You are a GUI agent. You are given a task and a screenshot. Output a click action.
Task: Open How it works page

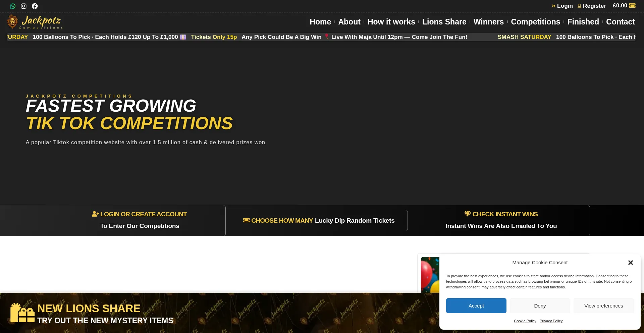pyautogui.click(x=391, y=22)
